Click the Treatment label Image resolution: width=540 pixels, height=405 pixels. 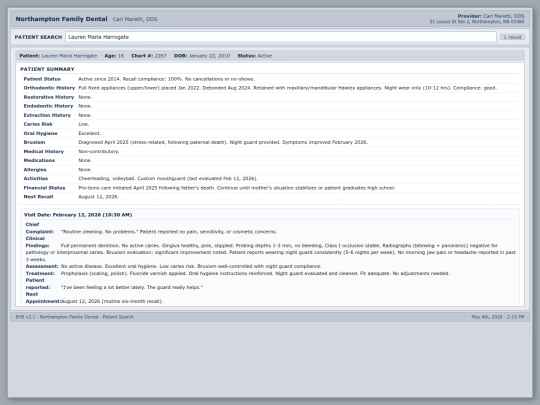40,273
